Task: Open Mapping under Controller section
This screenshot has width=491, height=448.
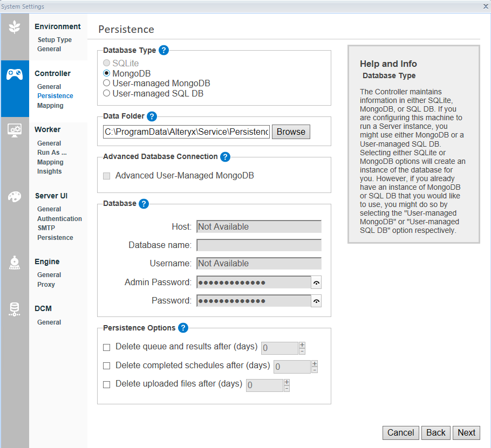Action: coord(50,106)
